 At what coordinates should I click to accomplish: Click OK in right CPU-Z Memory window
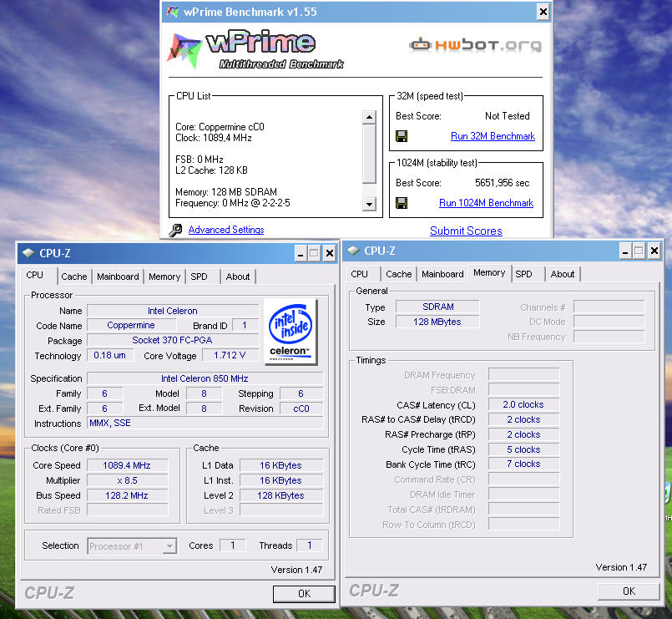(629, 591)
